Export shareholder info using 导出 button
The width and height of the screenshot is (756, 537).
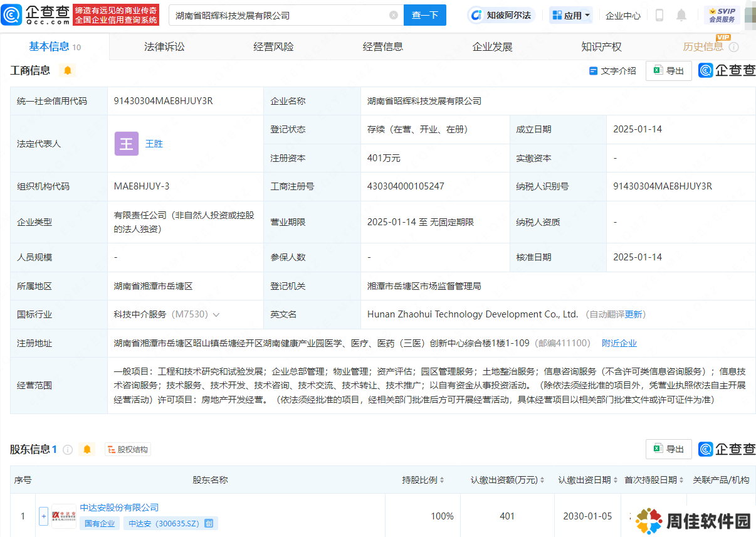[669, 449]
